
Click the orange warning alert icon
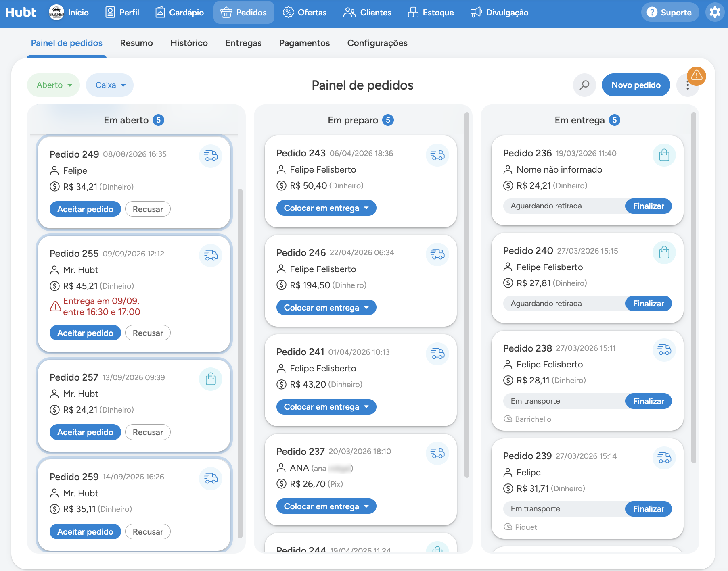697,76
